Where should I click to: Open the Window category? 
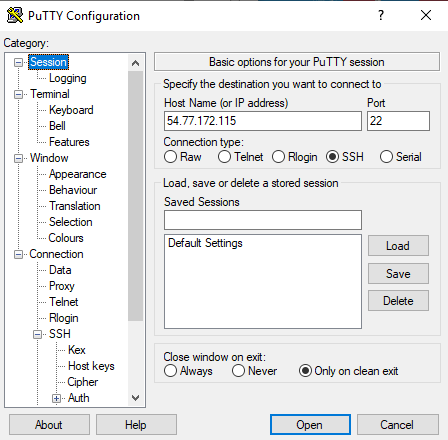click(x=49, y=158)
